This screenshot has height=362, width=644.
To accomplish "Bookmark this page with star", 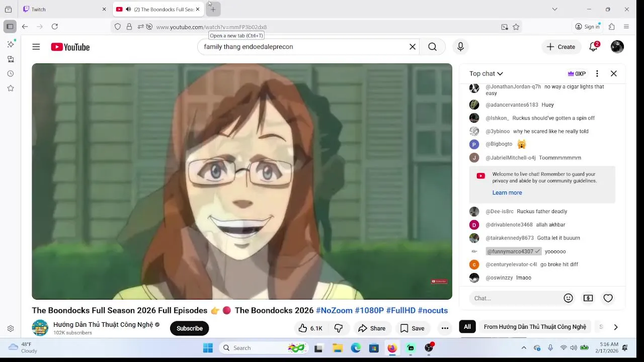I will (516, 27).
